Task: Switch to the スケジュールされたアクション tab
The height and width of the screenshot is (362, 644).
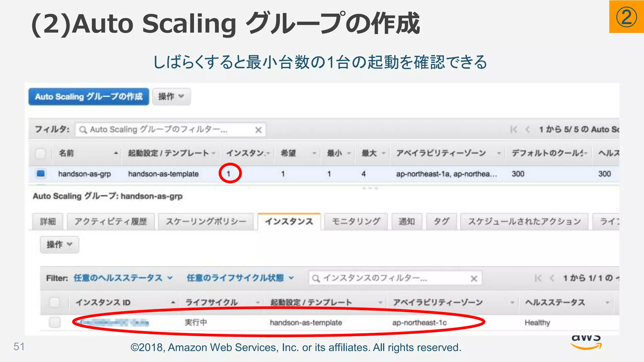Action: coord(524,222)
